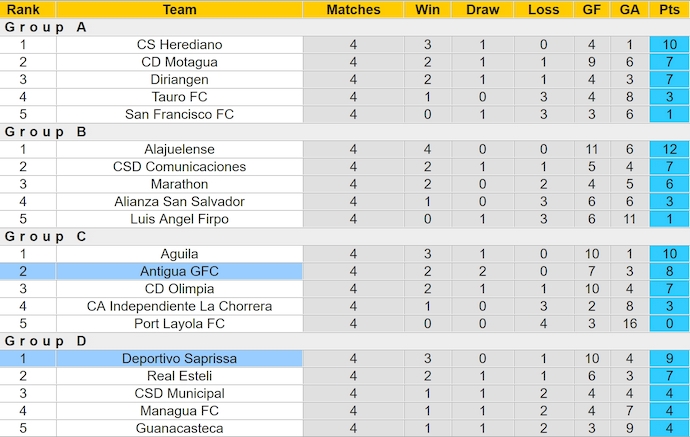Click the Pts column header
The width and height of the screenshot is (690, 437).
point(668,9)
